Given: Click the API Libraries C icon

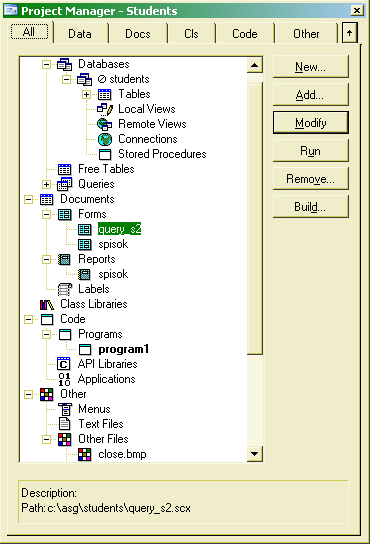Looking at the screenshot, I should click(64, 364).
